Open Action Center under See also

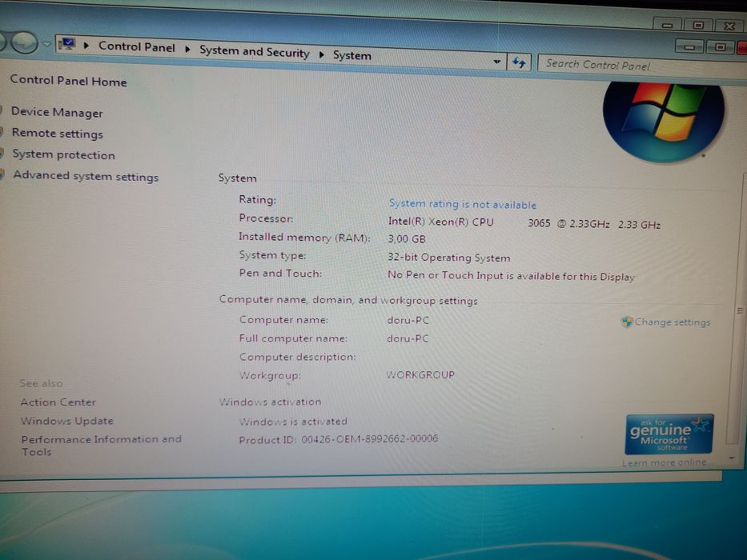point(58,402)
